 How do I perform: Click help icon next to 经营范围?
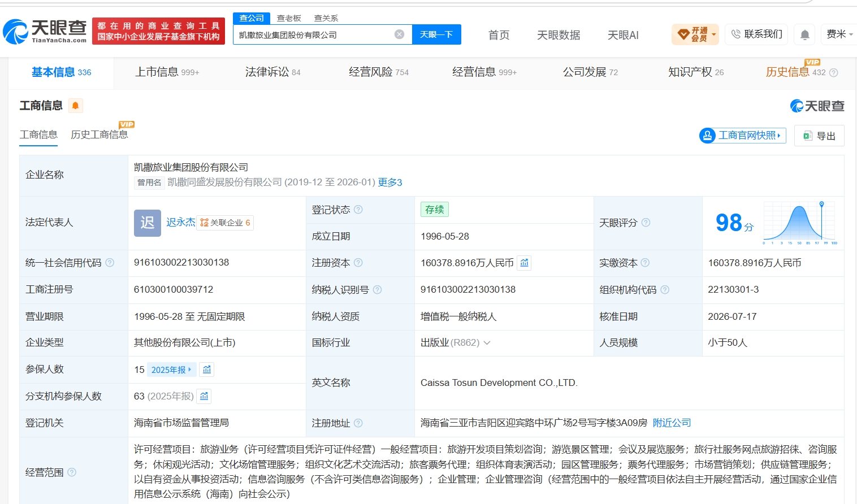click(72, 472)
